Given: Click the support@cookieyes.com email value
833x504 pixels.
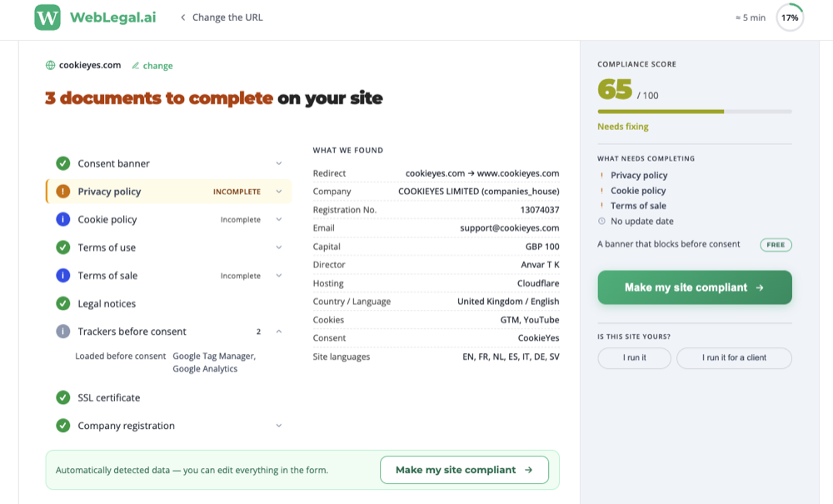Looking at the screenshot, I should coord(510,227).
